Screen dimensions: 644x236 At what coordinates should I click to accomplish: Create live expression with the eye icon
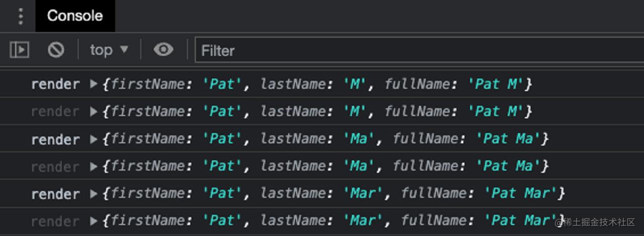click(164, 49)
